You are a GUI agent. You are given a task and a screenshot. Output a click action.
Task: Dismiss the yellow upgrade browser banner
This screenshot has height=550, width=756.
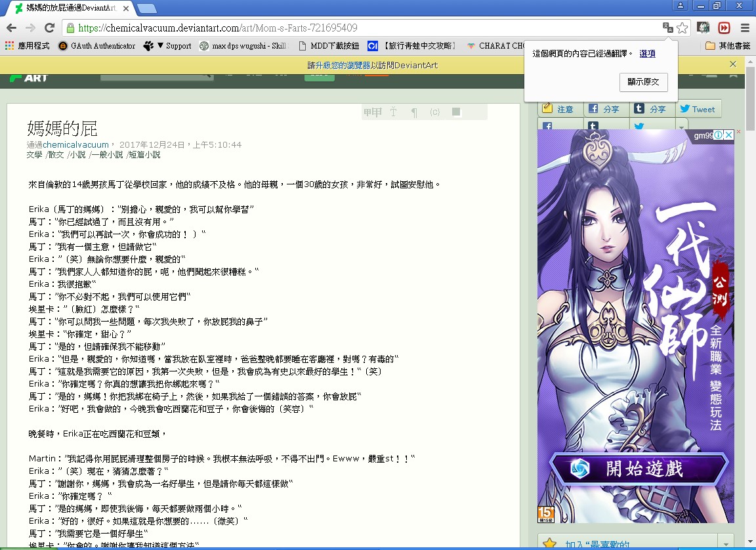click(733, 64)
